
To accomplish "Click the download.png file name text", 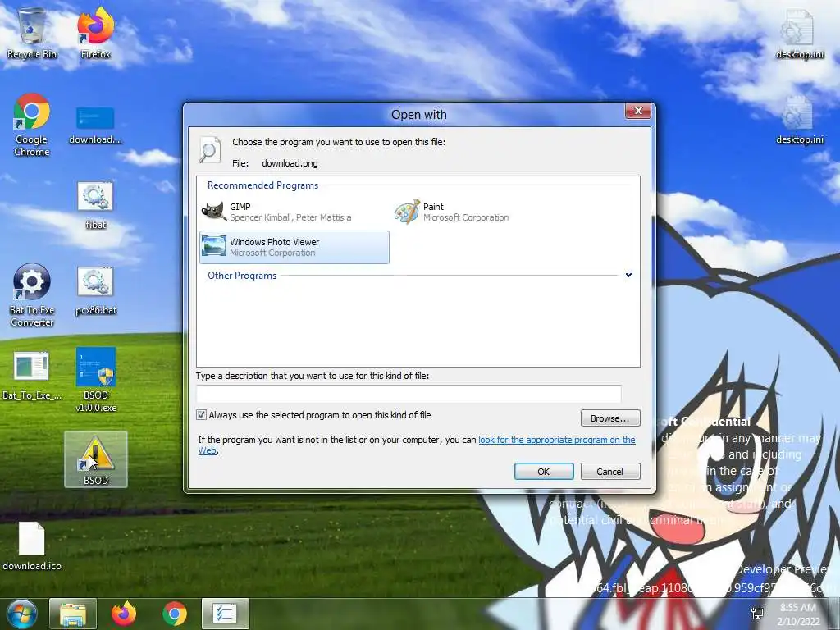I will [x=290, y=163].
